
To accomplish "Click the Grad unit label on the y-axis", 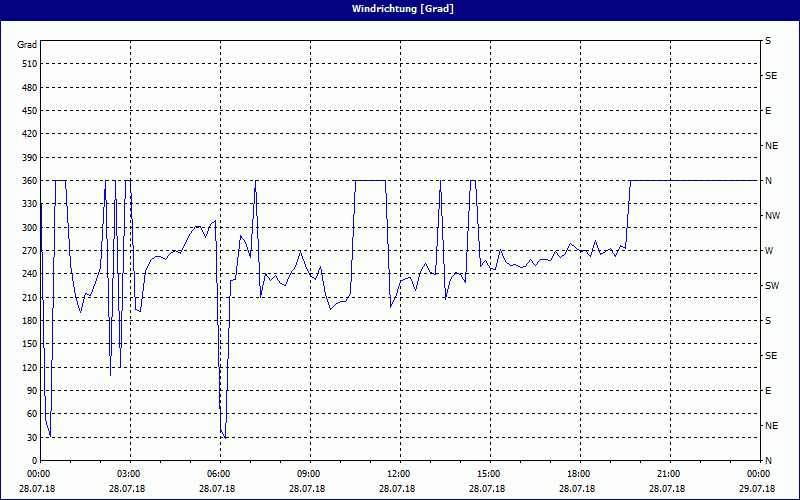I will click(27, 45).
